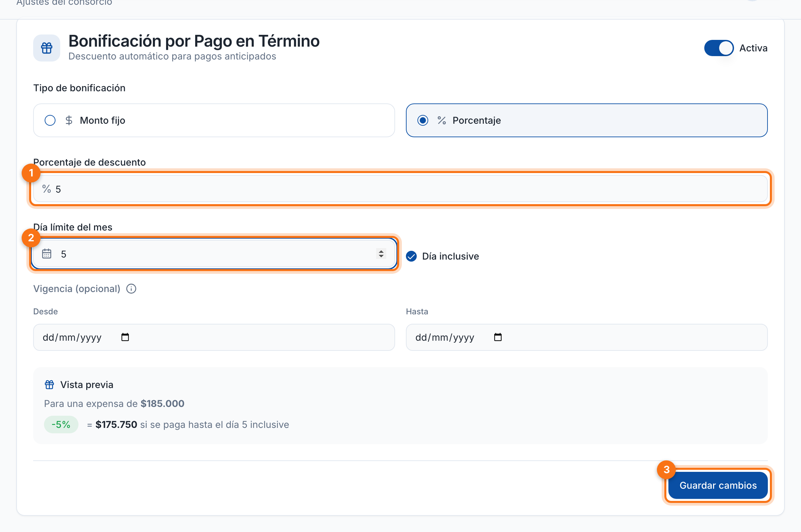Click Guardar cambios button
The image size is (801, 532).
[718, 485]
